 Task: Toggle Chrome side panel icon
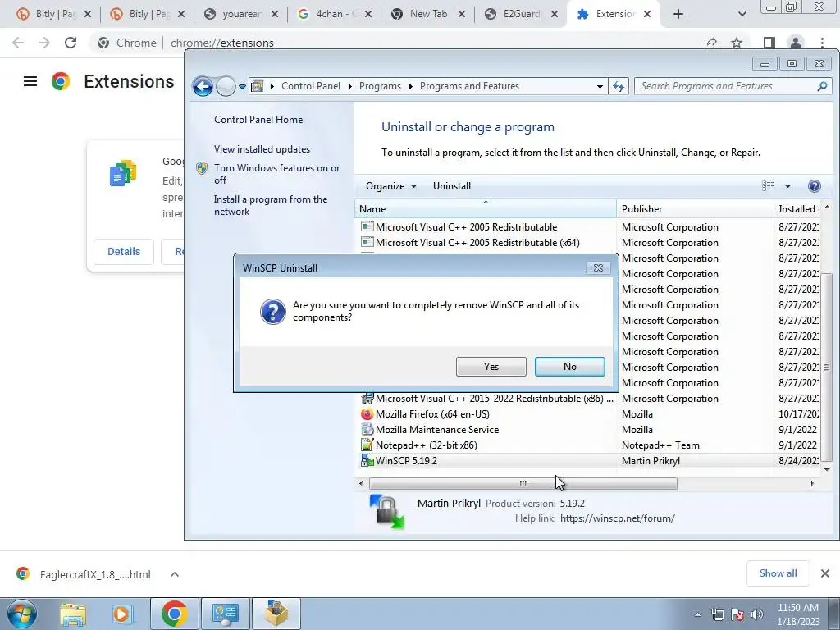769,43
